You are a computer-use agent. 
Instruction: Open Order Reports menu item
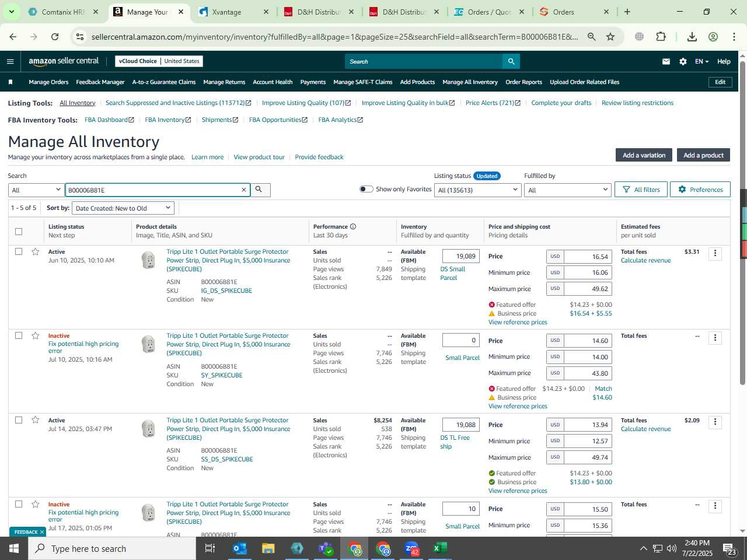click(523, 82)
